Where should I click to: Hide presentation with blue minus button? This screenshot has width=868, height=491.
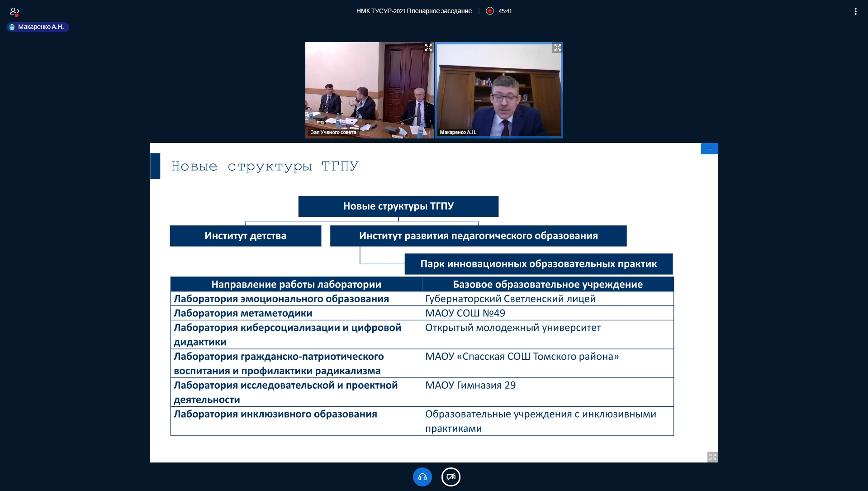(x=709, y=149)
